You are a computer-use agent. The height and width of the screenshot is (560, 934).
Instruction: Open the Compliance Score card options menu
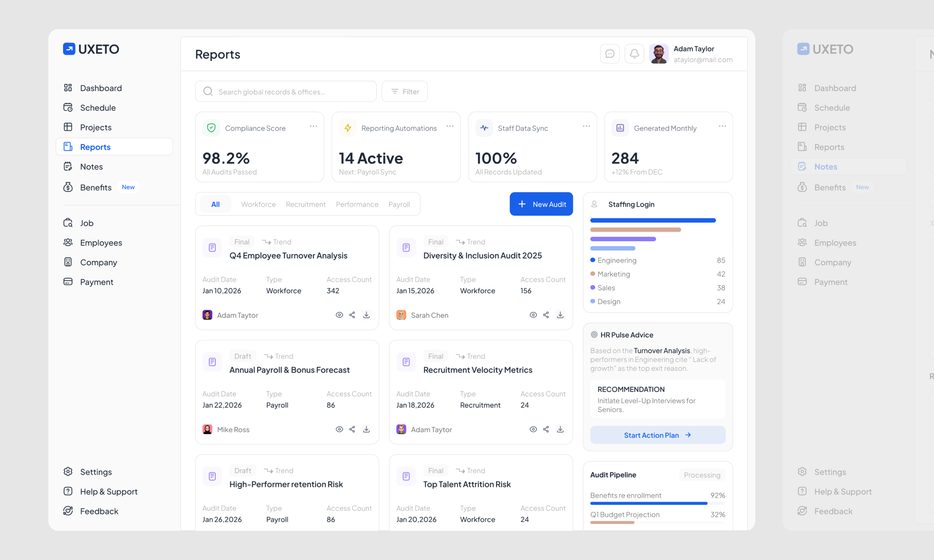[313, 126]
